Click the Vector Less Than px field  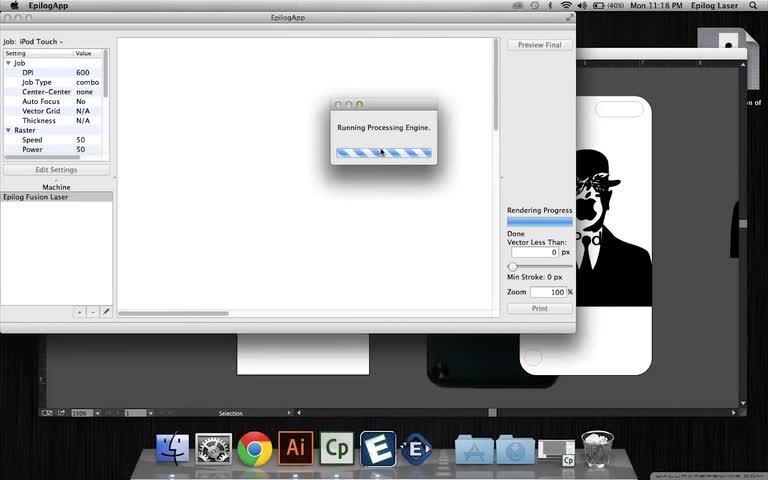tap(535, 252)
